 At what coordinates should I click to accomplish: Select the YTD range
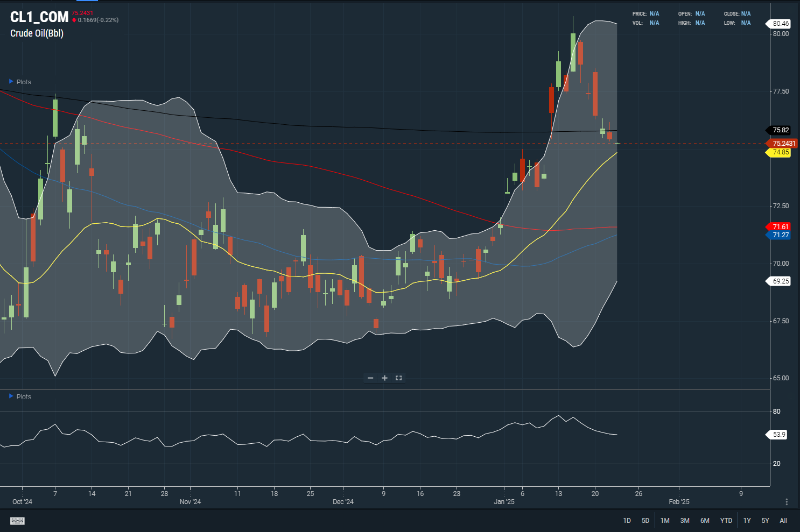pos(726,521)
